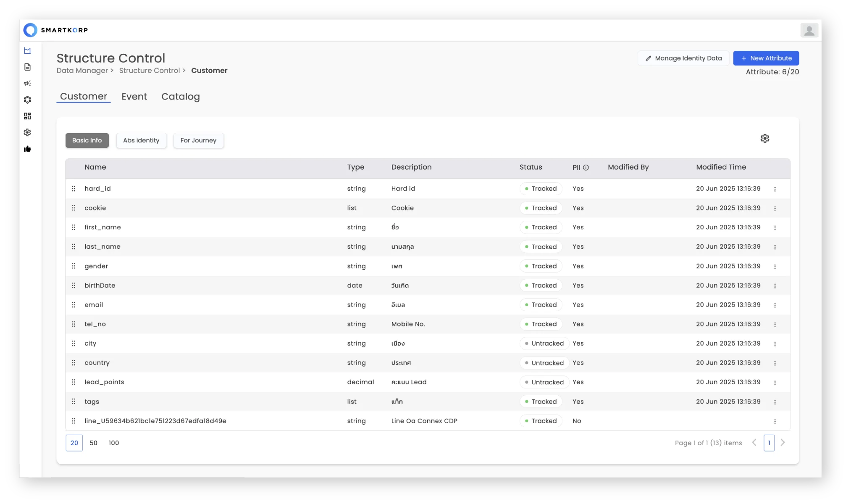The image size is (851, 504).
Task: Click the New Attribute button
Action: point(766,58)
